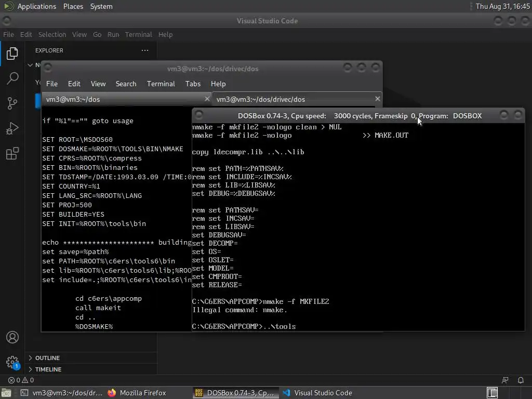Click the DOSBox prompt line with ..\tools
Viewport: 532px width, 399px height.
click(x=244, y=326)
